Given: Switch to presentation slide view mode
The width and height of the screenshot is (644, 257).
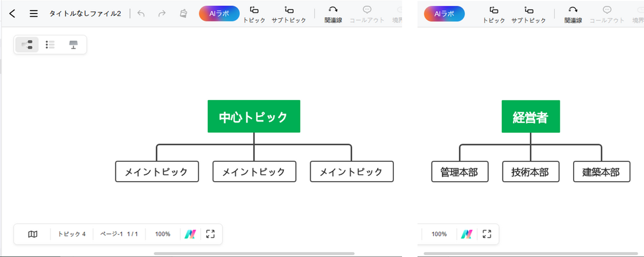Looking at the screenshot, I should (x=74, y=45).
